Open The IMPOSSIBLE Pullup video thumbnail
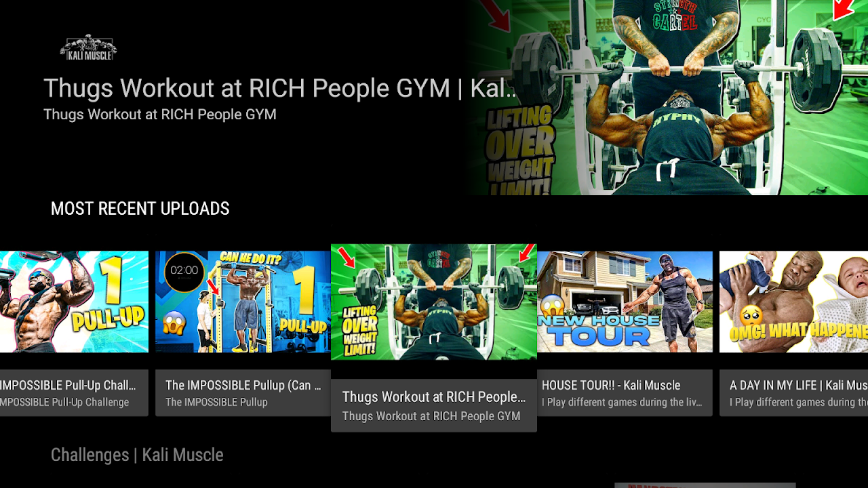This screenshot has height=488, width=868. coord(243,302)
